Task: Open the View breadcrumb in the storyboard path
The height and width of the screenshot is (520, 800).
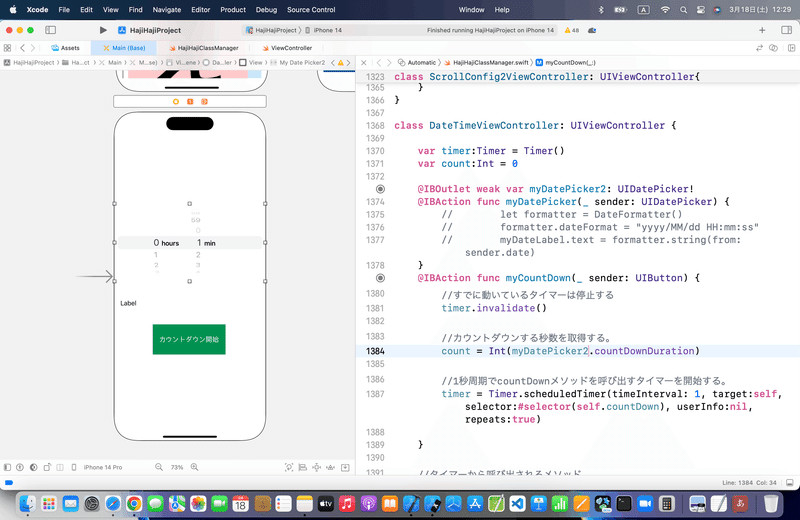Action: coord(251,62)
